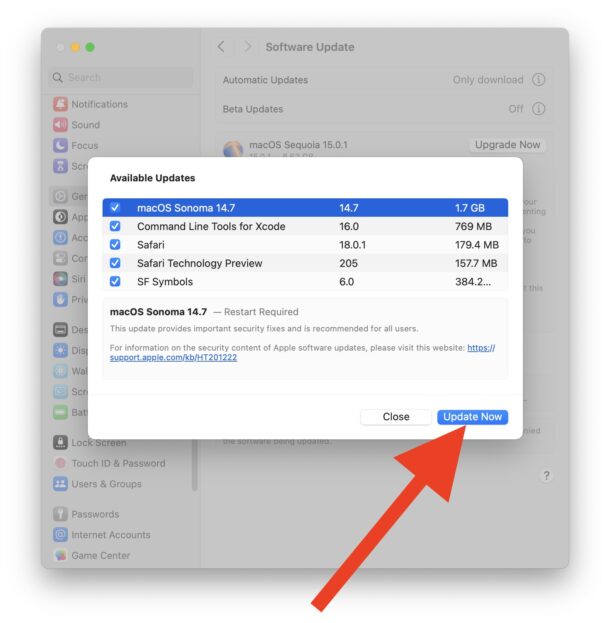Select the Command Line Tools for Xcode row

point(305,226)
